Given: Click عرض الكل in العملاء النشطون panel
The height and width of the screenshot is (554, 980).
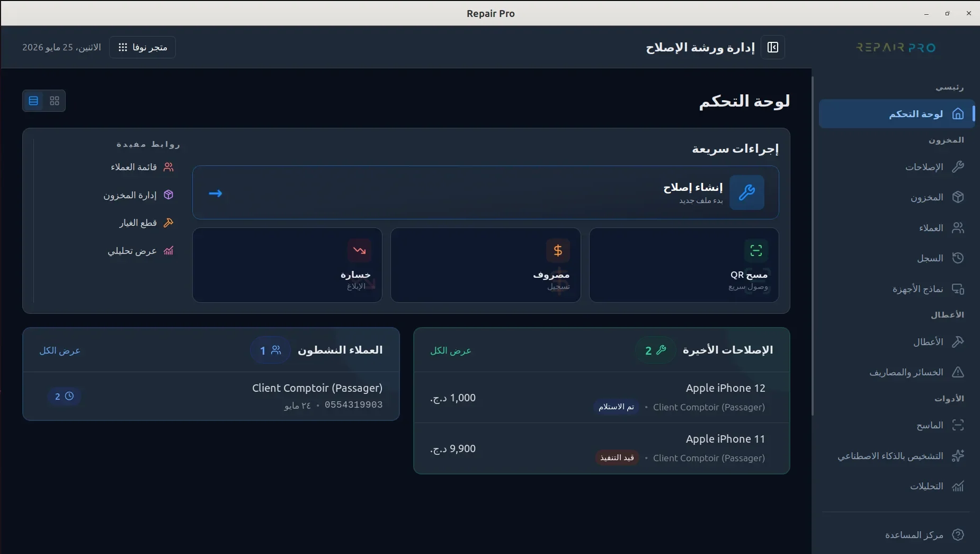Looking at the screenshot, I should click(60, 350).
